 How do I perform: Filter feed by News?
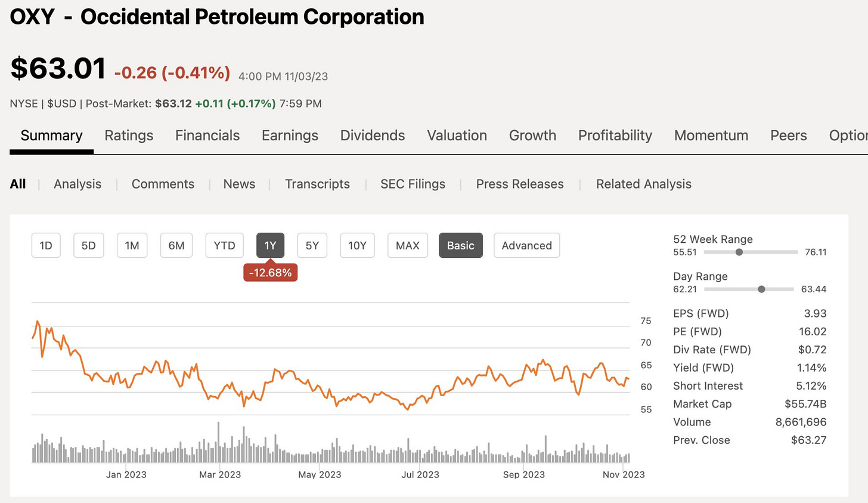click(x=239, y=184)
